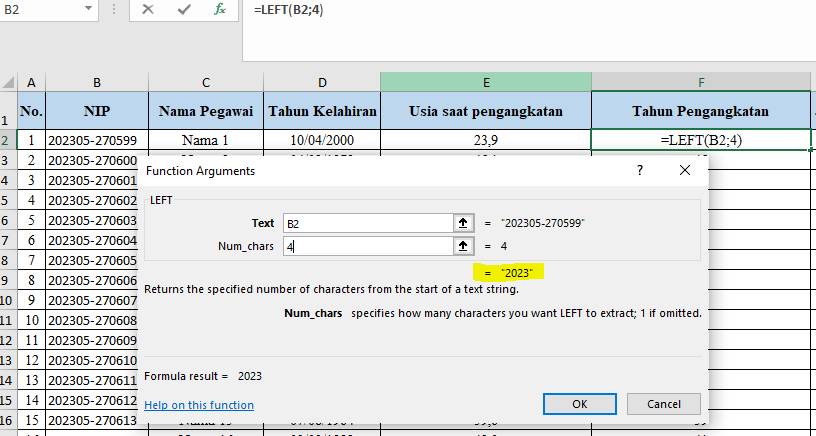Select the 10/04/2000 birth date cell

click(322, 140)
